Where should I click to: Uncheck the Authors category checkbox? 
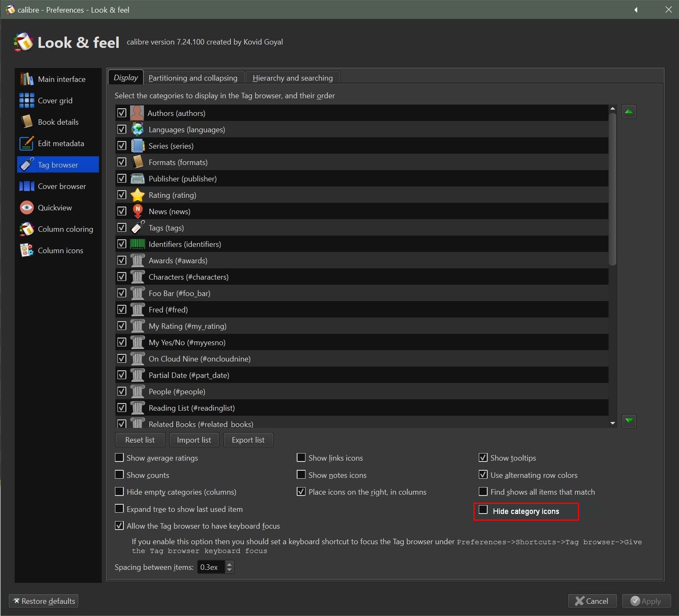point(122,113)
